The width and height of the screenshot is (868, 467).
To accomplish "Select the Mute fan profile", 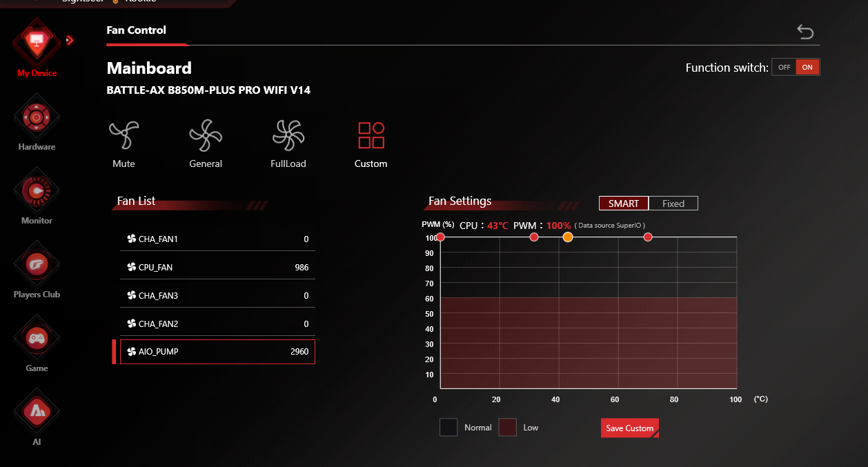I will point(124,143).
